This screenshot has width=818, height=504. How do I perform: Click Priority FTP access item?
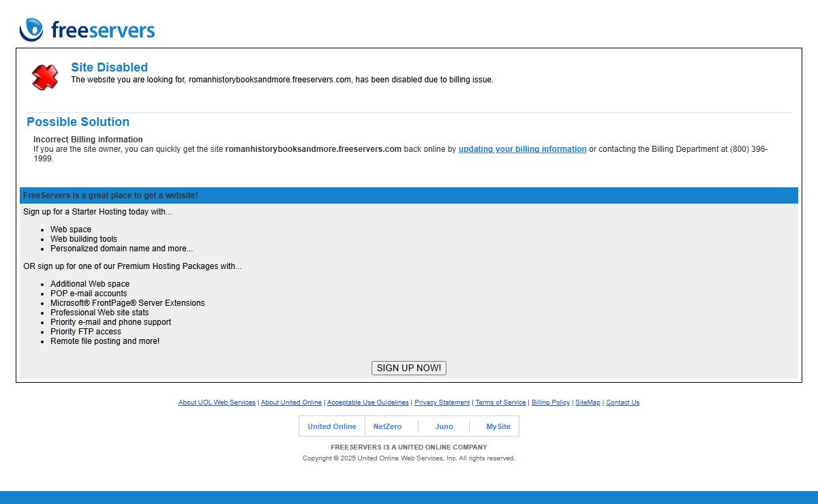tap(86, 332)
